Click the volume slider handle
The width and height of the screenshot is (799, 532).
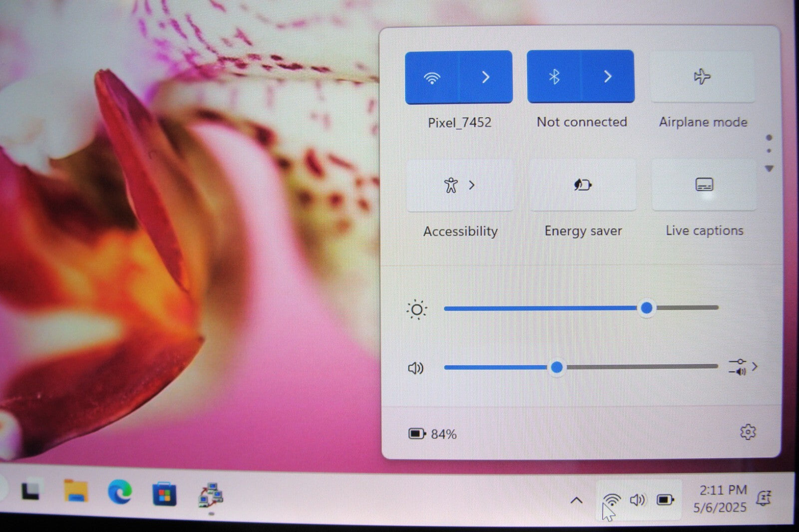click(x=557, y=368)
